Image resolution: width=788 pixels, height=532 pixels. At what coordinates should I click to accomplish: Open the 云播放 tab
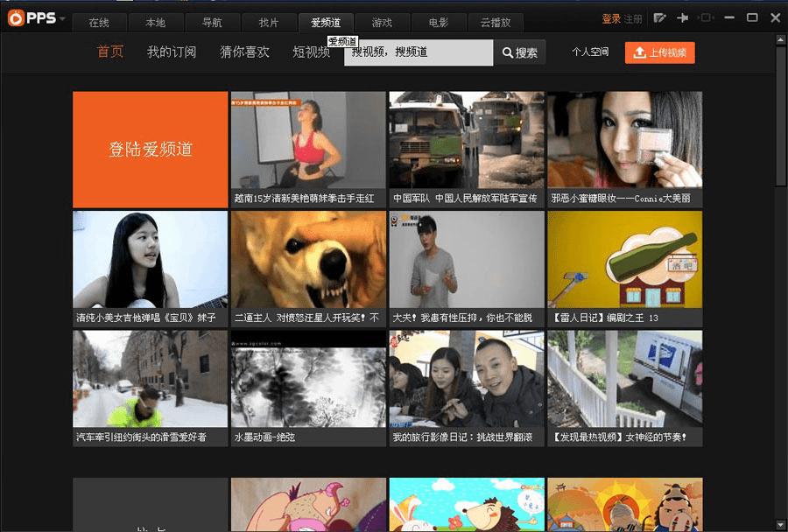[x=496, y=23]
